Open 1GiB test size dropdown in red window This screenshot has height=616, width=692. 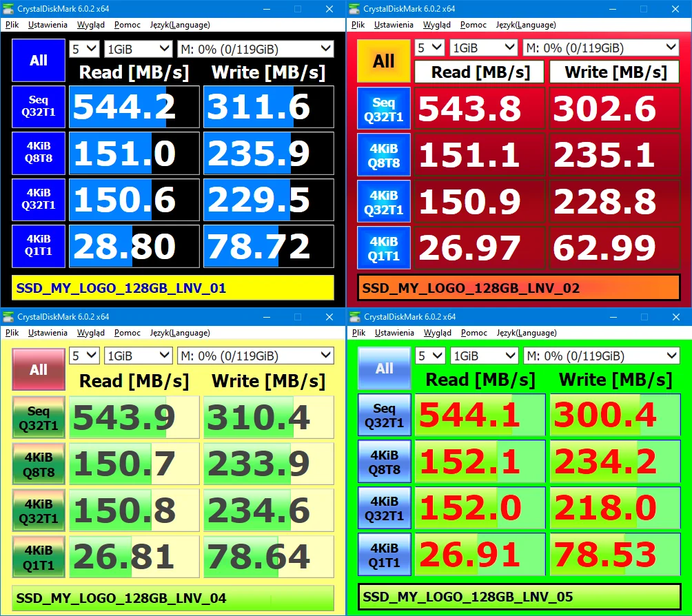pyautogui.click(x=483, y=48)
